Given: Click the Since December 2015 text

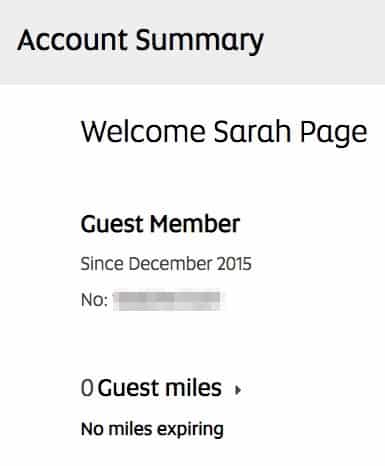Looking at the screenshot, I should point(166,264).
